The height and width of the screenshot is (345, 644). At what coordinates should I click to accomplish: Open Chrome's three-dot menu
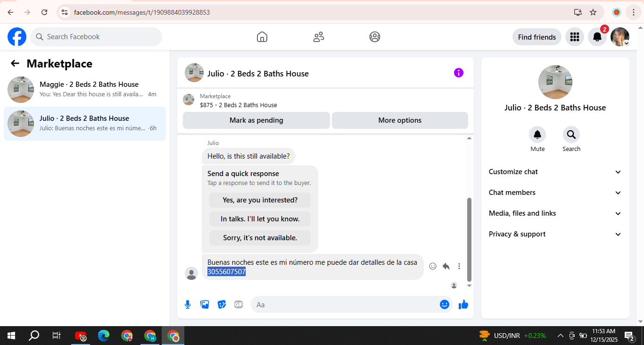(634, 12)
